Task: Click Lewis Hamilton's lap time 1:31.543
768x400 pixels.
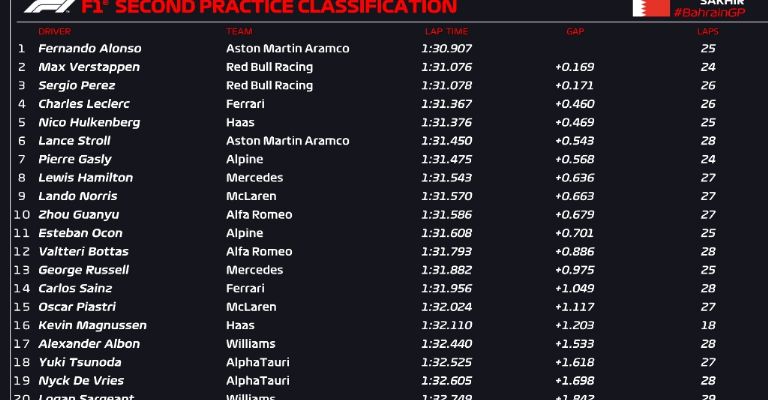Action: coord(447,178)
